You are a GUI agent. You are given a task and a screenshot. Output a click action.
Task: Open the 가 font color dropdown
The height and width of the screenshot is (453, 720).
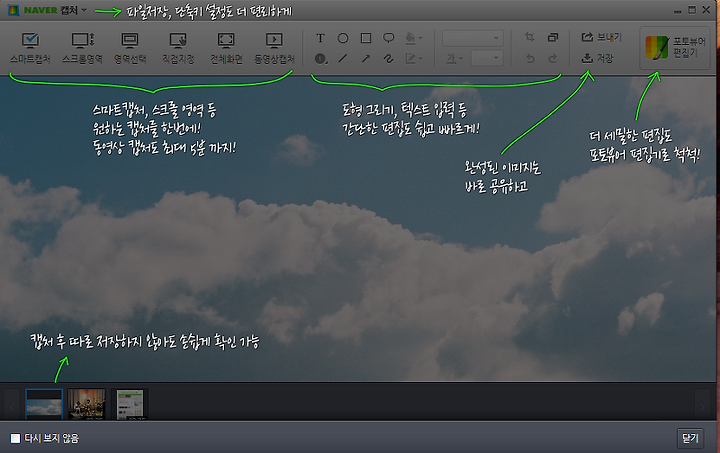coord(454,59)
